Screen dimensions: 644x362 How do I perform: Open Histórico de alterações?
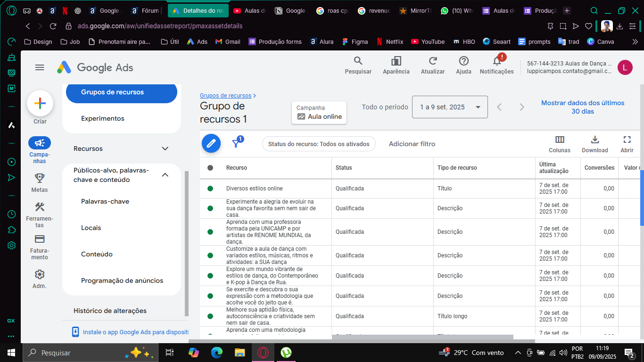pos(110,311)
